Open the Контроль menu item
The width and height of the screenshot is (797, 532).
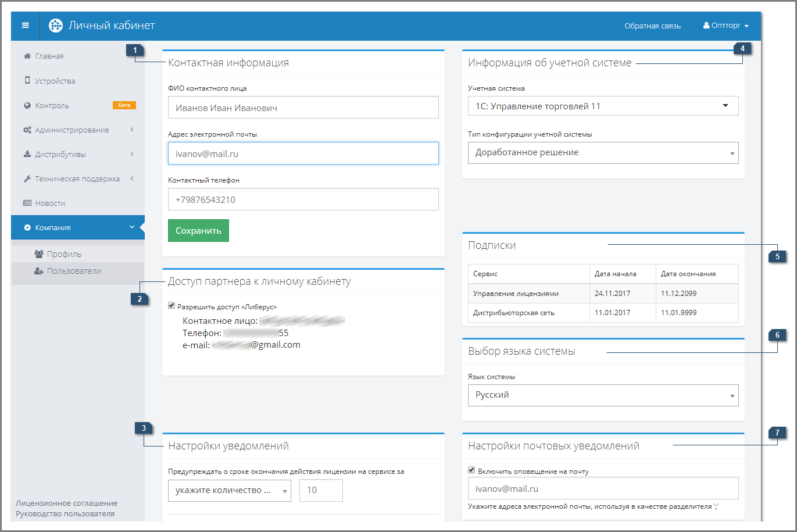point(78,106)
